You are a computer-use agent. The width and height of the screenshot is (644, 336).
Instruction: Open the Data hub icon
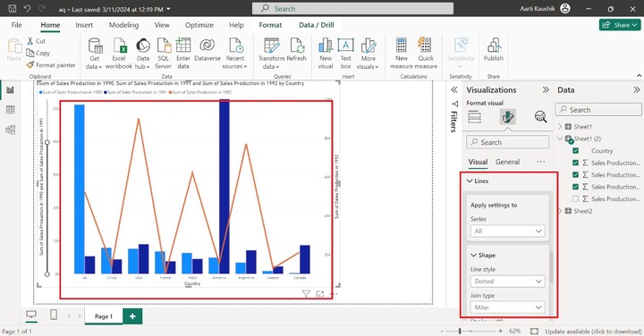[143, 46]
